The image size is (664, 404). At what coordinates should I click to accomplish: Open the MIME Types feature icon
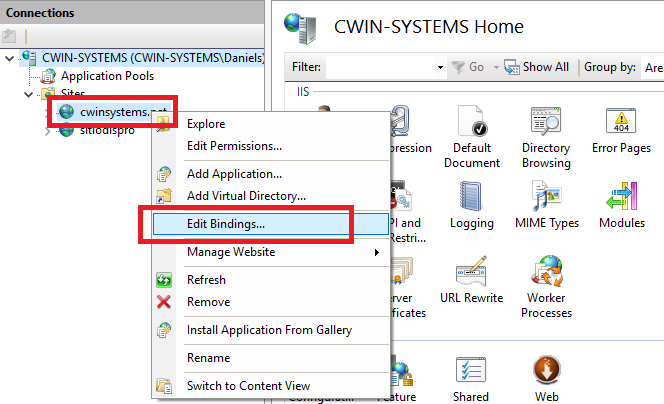pyautogui.click(x=545, y=200)
